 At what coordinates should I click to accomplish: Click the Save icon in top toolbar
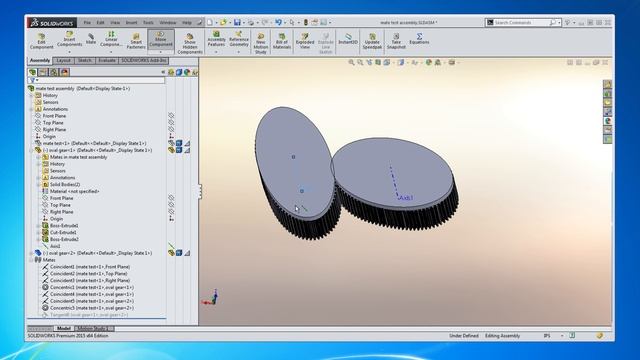[237, 22]
